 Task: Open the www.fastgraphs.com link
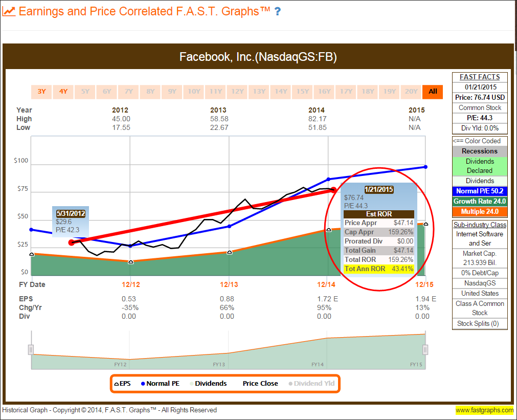tap(484, 410)
